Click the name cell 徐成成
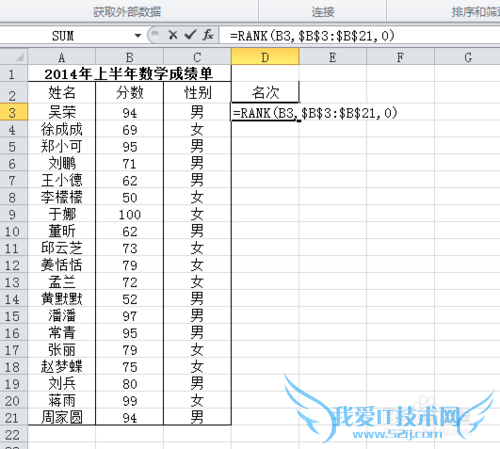The image size is (500, 449). 62,129
